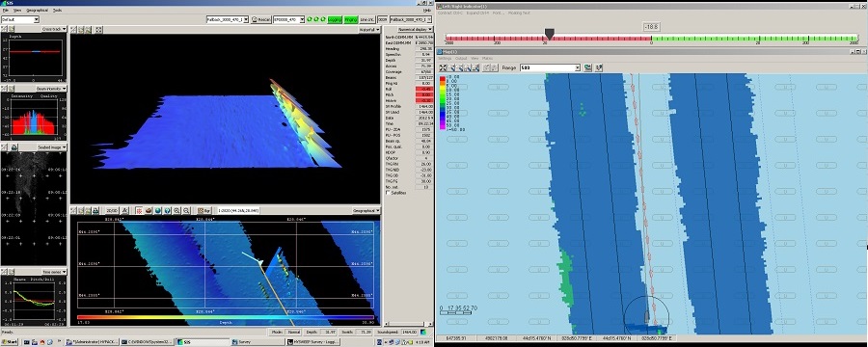This screenshot has width=868, height=347.
Task: Click the last icon in Map toolbar
Action: [x=598, y=67]
